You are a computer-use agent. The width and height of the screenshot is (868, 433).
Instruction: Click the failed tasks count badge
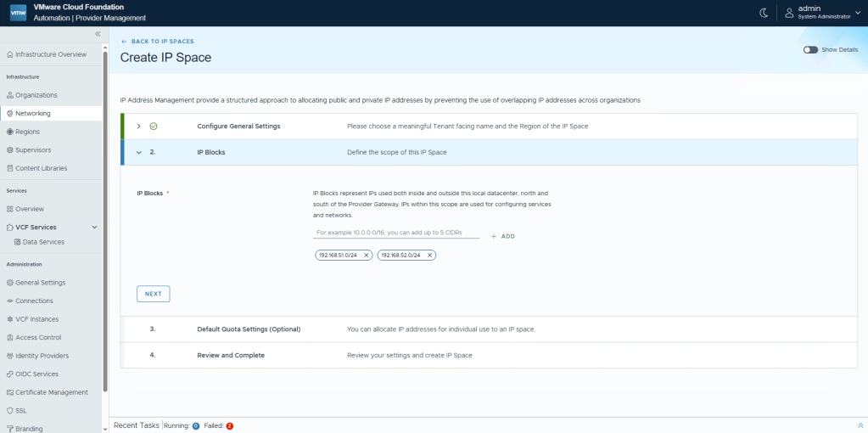229,425
